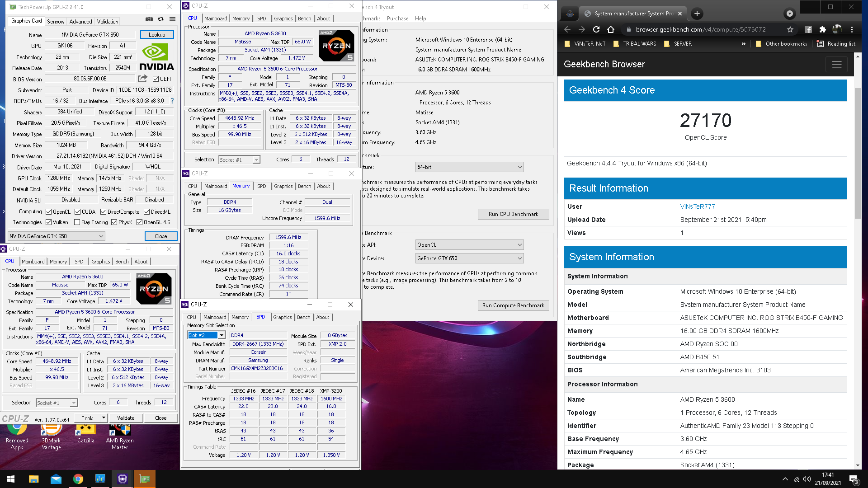Open the Help menu in Geekbench
Screen dimensions: 868x488
coord(420,19)
